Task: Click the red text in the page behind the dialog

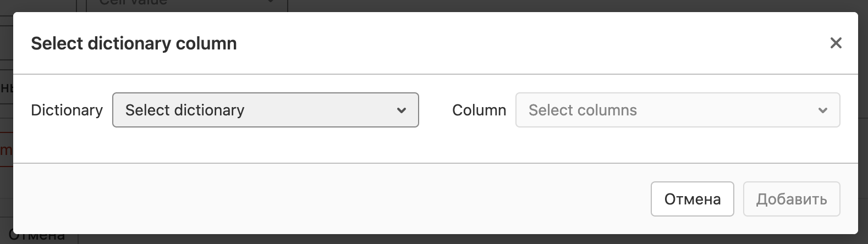Action: [6, 150]
